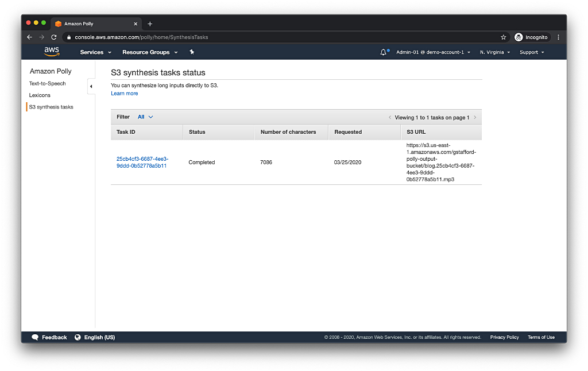The image size is (588, 371).
Task: Open Text-to-Speech in sidebar
Action: (x=47, y=83)
